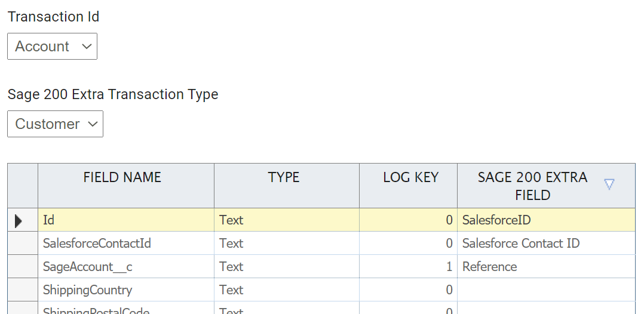Select row header for SageAccount__c row
This screenshot has width=644, height=314.
(23, 267)
